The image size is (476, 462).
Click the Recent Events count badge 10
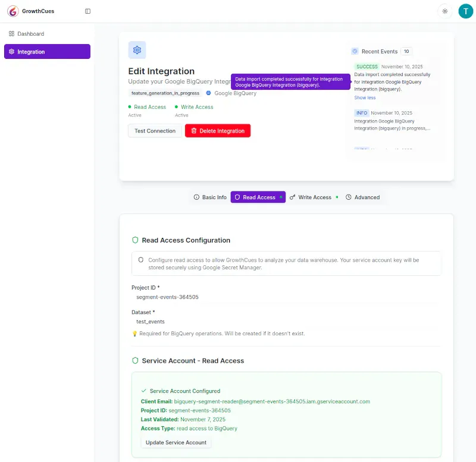pyautogui.click(x=406, y=51)
